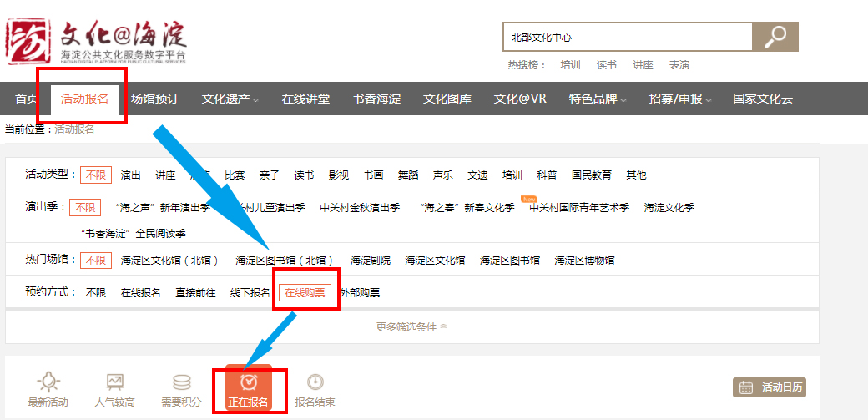Filter by 海淀区图书馆（北馆） venue
Screen dimensions: 868x420
point(285,260)
